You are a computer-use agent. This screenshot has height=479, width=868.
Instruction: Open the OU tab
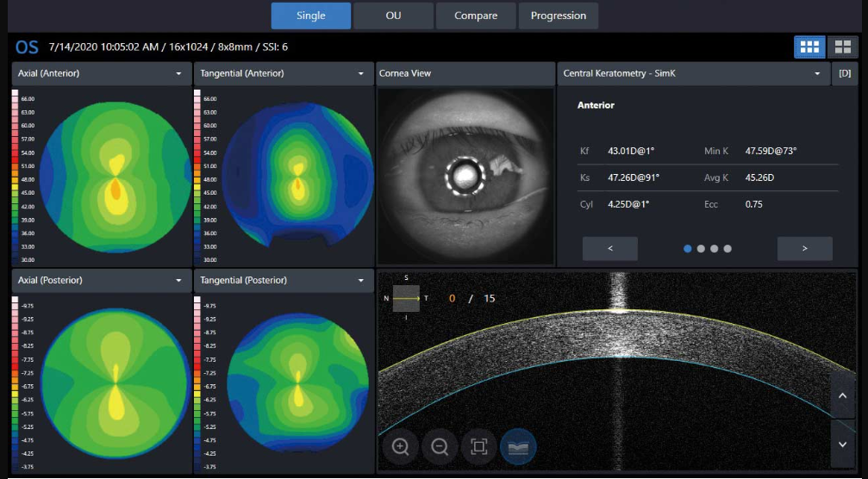(x=393, y=16)
